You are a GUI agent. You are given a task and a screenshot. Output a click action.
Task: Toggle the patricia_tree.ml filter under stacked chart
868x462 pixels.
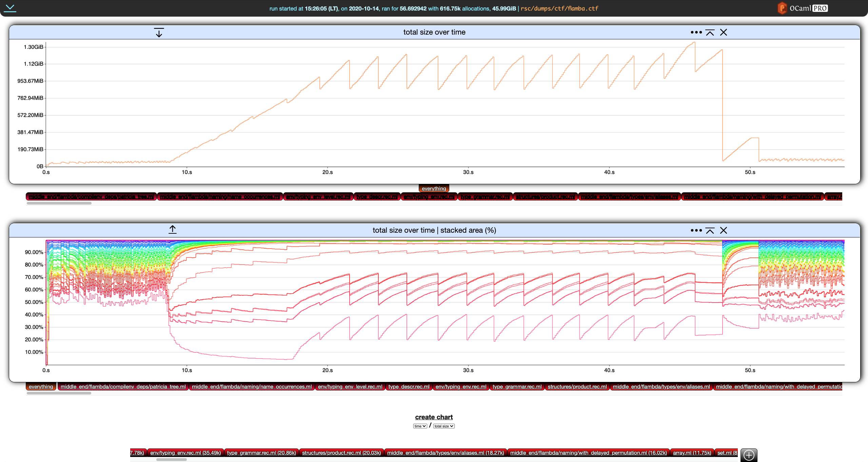click(123, 387)
